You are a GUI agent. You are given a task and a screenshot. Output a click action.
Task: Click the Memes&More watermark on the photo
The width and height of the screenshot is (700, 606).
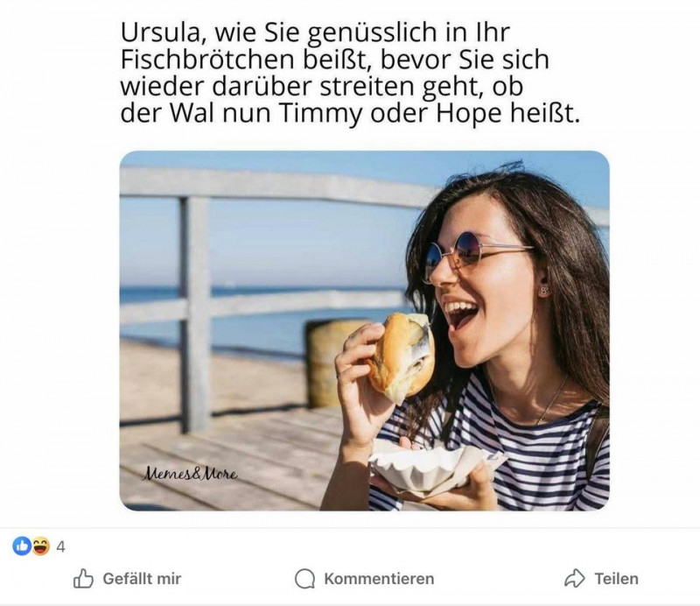[189, 474]
